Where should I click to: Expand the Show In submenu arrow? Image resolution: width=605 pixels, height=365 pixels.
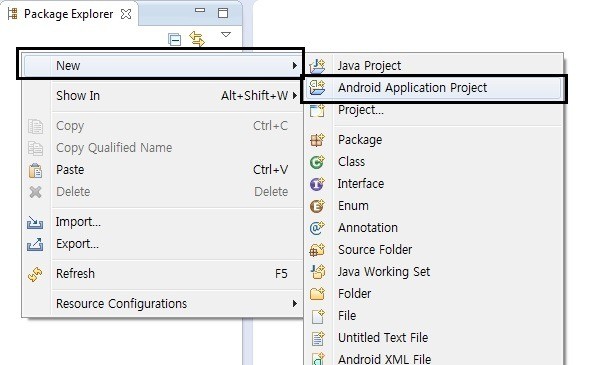pos(294,95)
